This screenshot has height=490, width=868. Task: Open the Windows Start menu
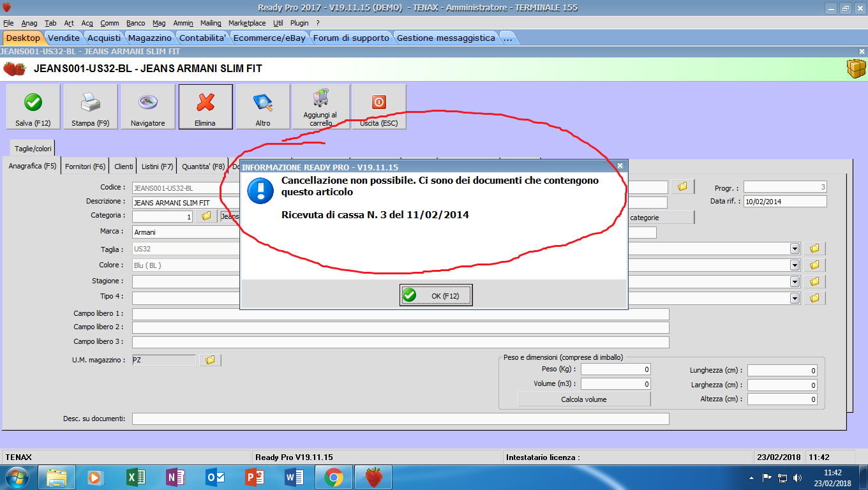click(x=17, y=477)
